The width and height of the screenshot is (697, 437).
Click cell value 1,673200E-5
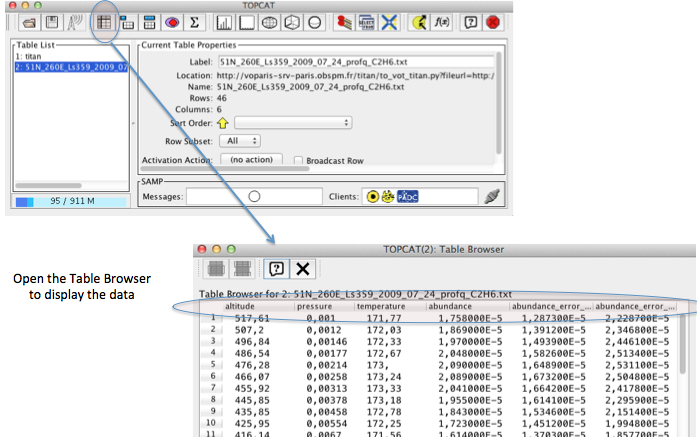tap(553, 377)
